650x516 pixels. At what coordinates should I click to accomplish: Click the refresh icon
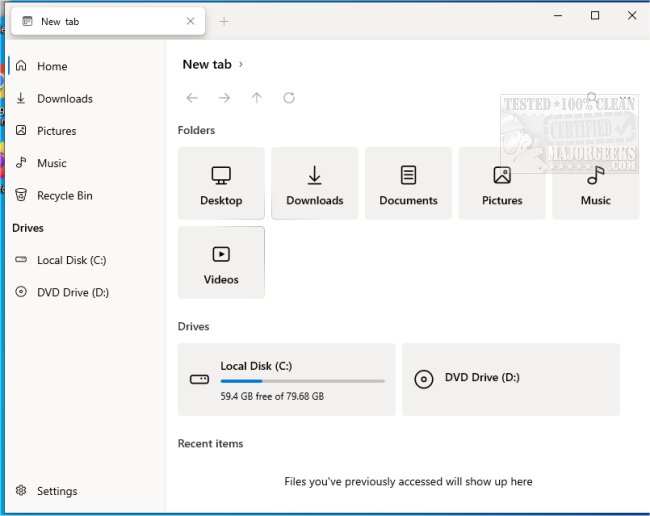point(289,98)
